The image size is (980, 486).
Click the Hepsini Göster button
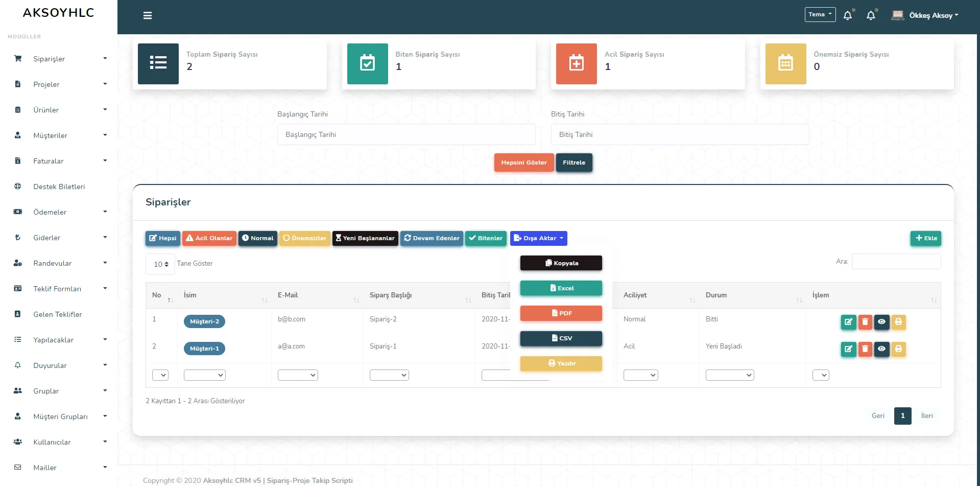tap(524, 163)
